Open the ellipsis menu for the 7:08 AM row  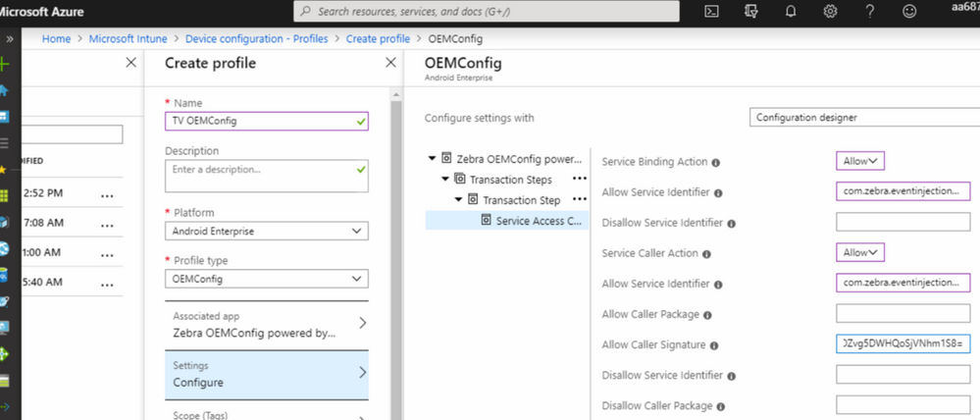[x=108, y=225]
